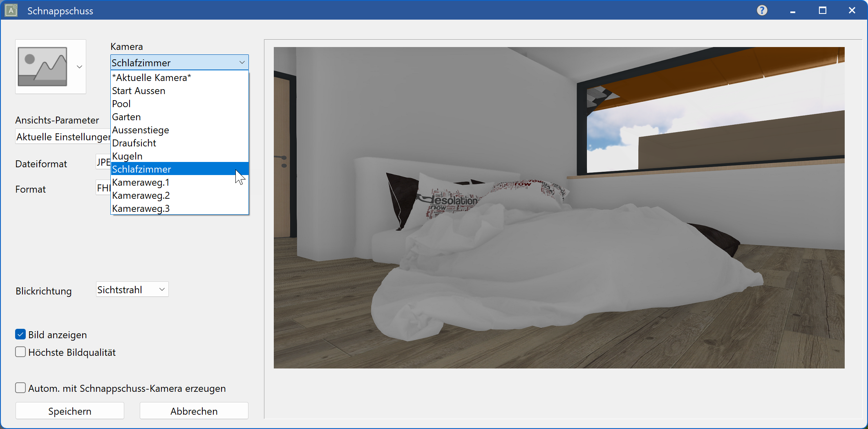The height and width of the screenshot is (429, 868).
Task: Open help via the question mark icon
Action: point(762,10)
